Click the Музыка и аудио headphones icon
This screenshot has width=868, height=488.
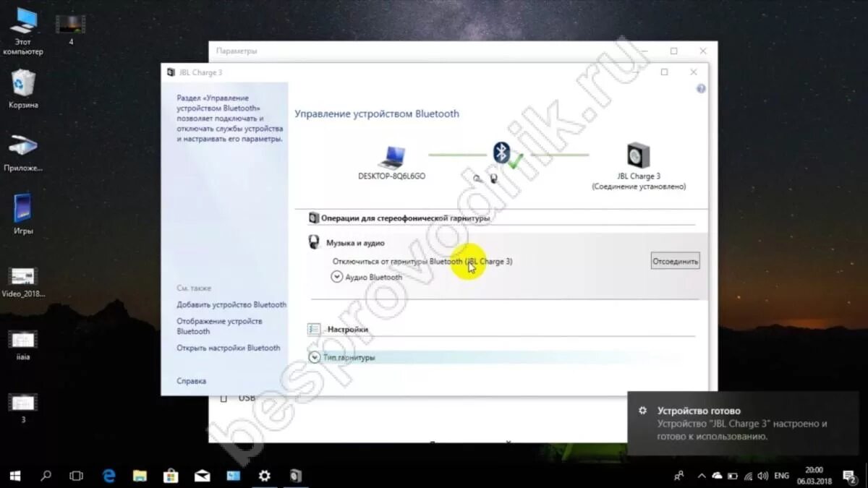tap(315, 243)
